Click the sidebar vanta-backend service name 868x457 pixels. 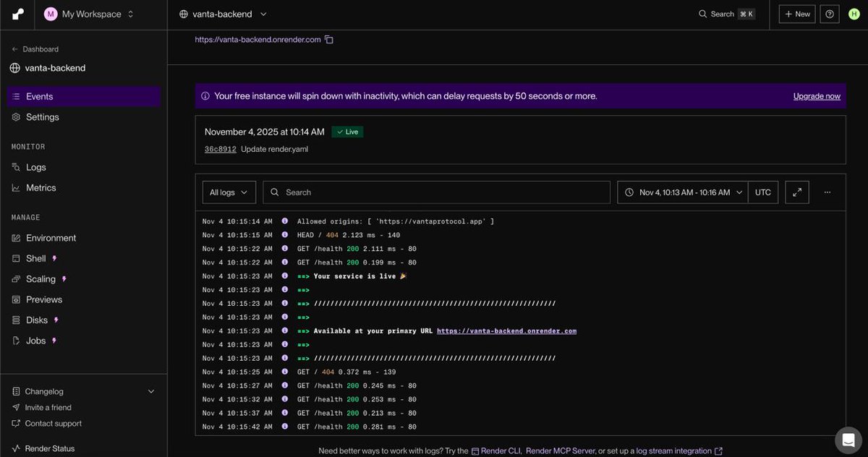tap(55, 68)
